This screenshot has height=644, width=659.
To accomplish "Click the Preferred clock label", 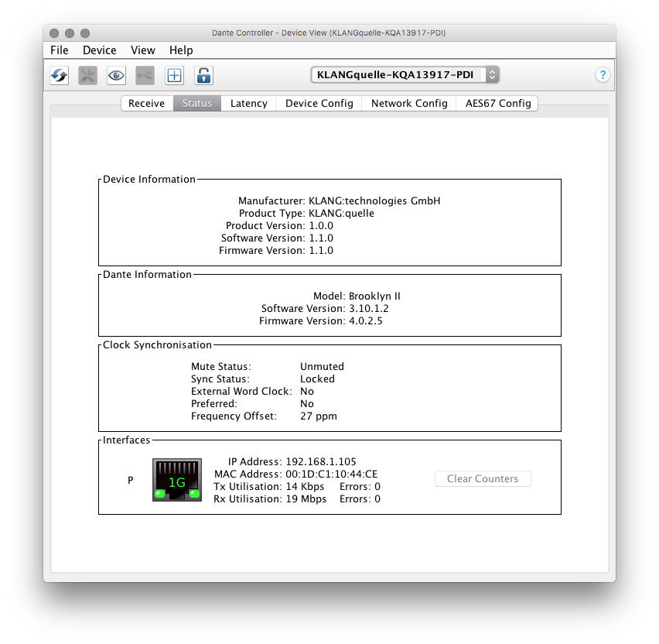I will pyautogui.click(x=214, y=404).
